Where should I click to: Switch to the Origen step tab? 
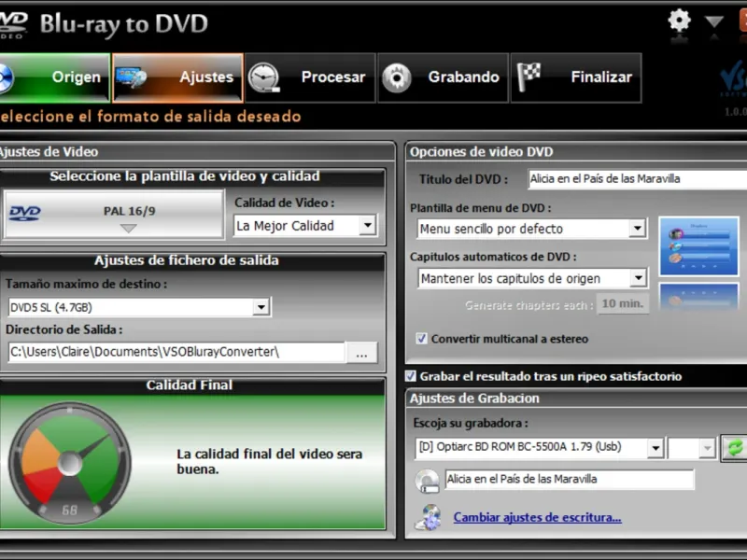(54, 77)
